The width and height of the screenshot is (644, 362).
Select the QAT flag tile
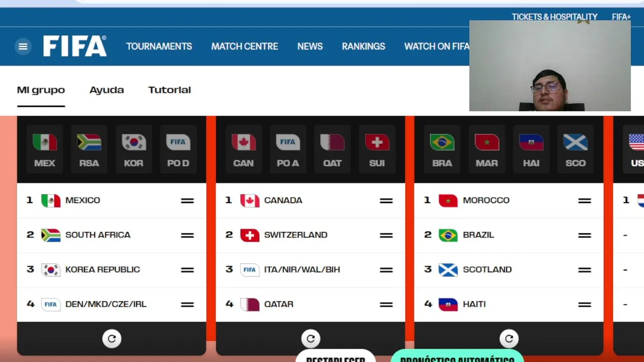(x=333, y=150)
